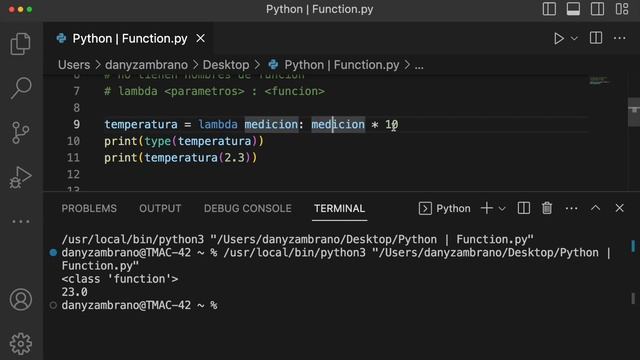Open Source Control view
Screen dimensions: 640x360
tap(20, 132)
